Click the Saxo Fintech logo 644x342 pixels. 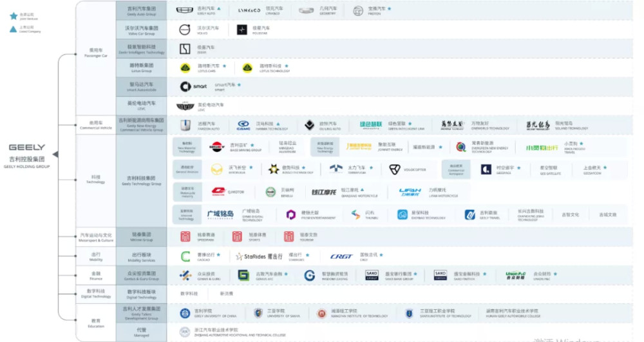click(x=440, y=276)
